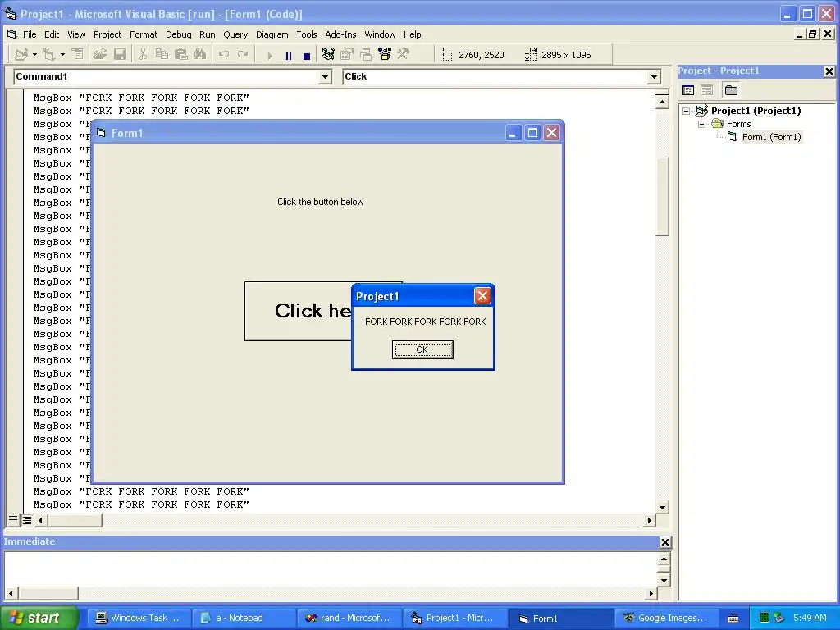840x630 pixels.
Task: Open Form Layout Window toolbar icon
Action: click(x=366, y=54)
